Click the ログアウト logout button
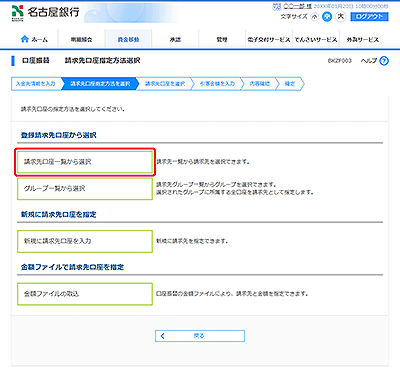400x381 pixels. coord(369,16)
